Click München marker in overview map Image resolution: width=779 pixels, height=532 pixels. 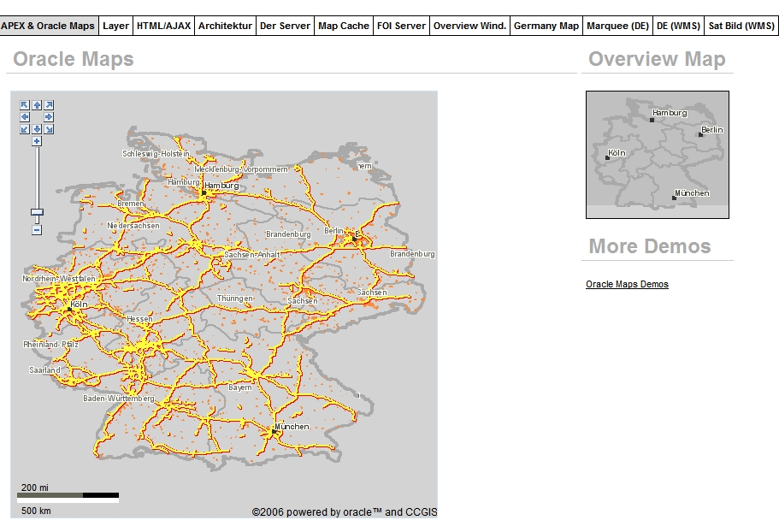tap(674, 198)
